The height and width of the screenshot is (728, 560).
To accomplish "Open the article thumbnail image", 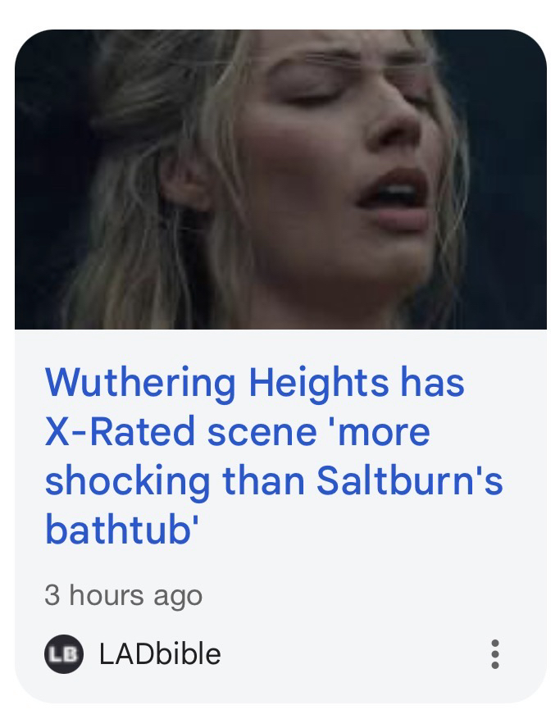I will 280,180.
